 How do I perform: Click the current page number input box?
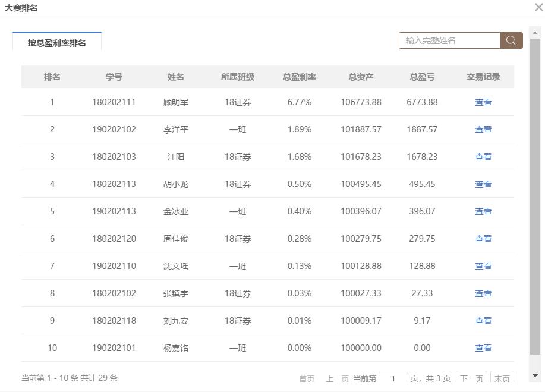393,378
